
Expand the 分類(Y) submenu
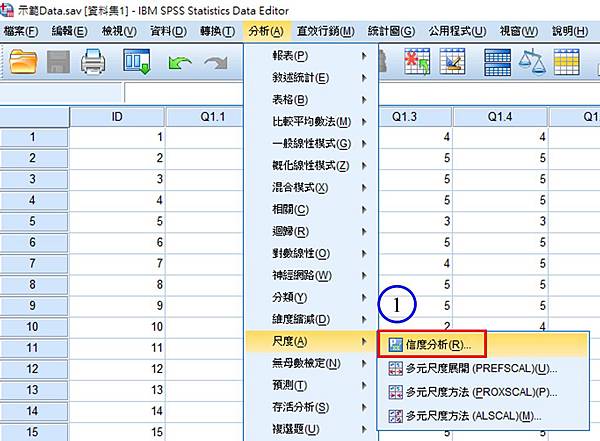click(311, 297)
